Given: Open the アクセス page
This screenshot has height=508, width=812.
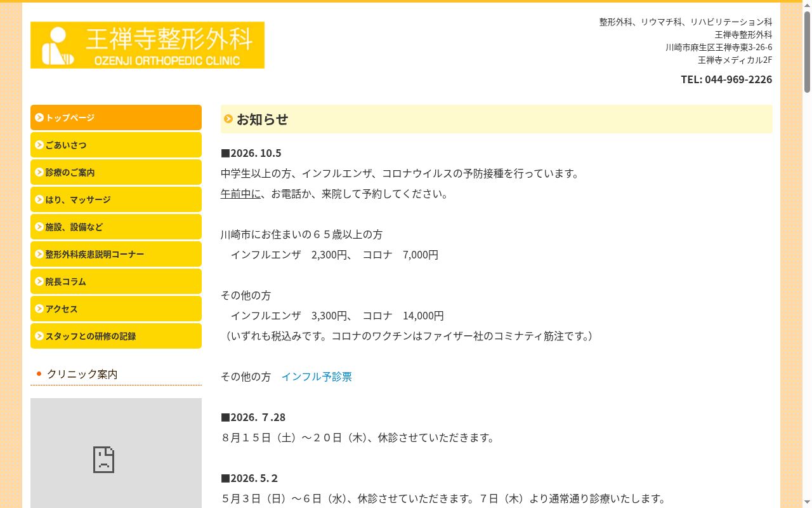Looking at the screenshot, I should point(116,309).
